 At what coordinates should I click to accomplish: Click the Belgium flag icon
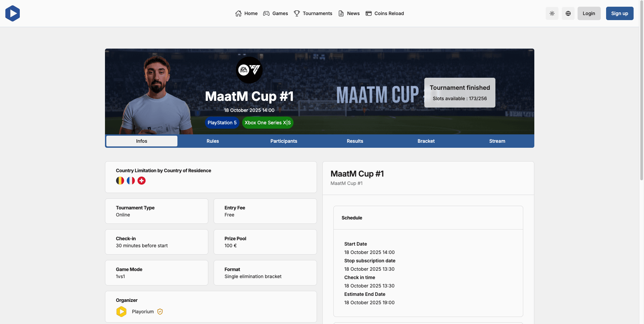(120, 181)
